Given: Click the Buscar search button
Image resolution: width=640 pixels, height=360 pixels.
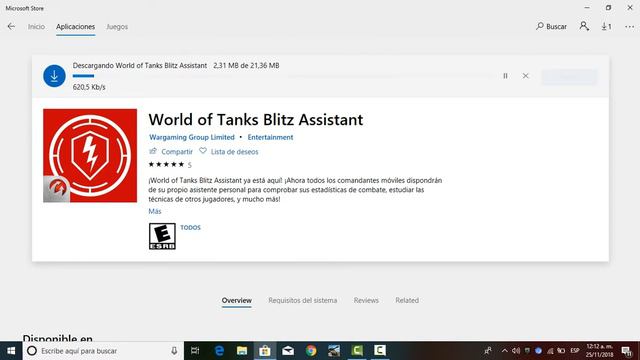Looking at the screenshot, I should point(551,27).
